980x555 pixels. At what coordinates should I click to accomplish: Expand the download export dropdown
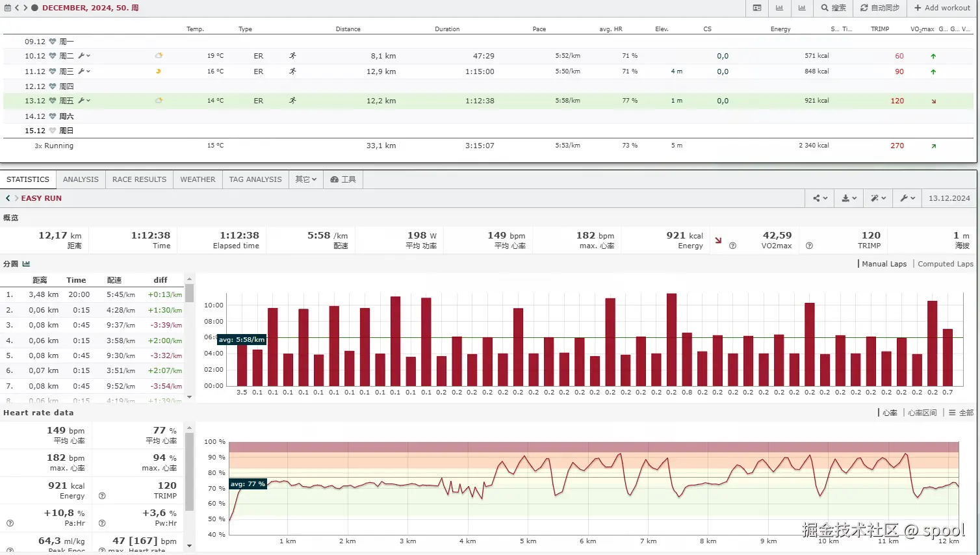pyautogui.click(x=849, y=198)
